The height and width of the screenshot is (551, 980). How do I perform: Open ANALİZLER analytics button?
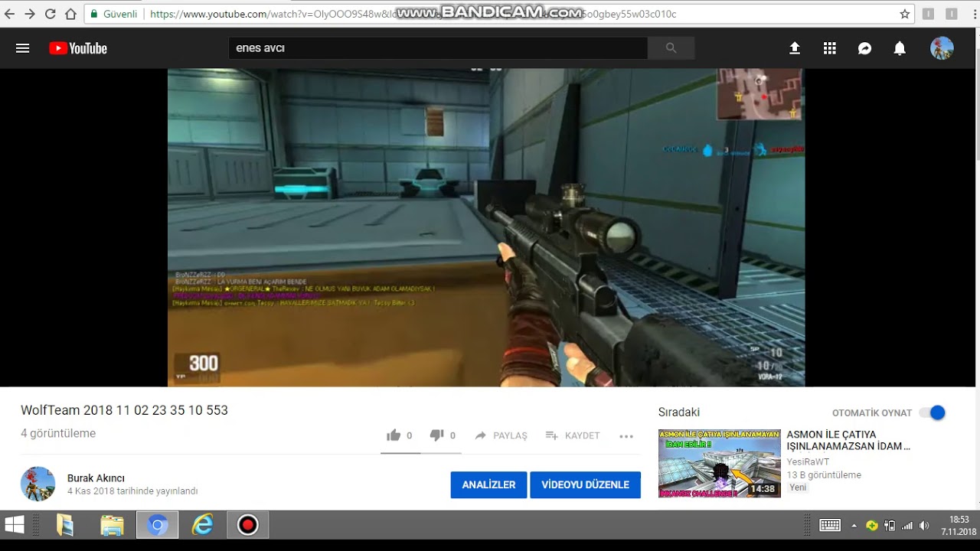[488, 484]
